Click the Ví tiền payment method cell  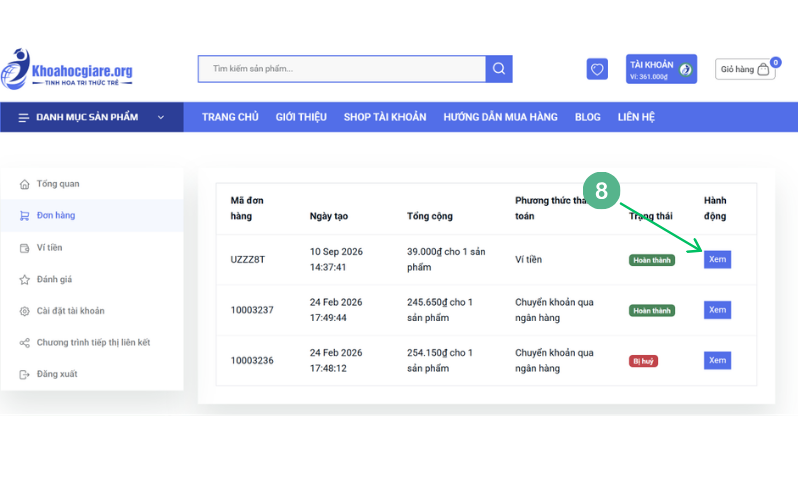tap(528, 260)
